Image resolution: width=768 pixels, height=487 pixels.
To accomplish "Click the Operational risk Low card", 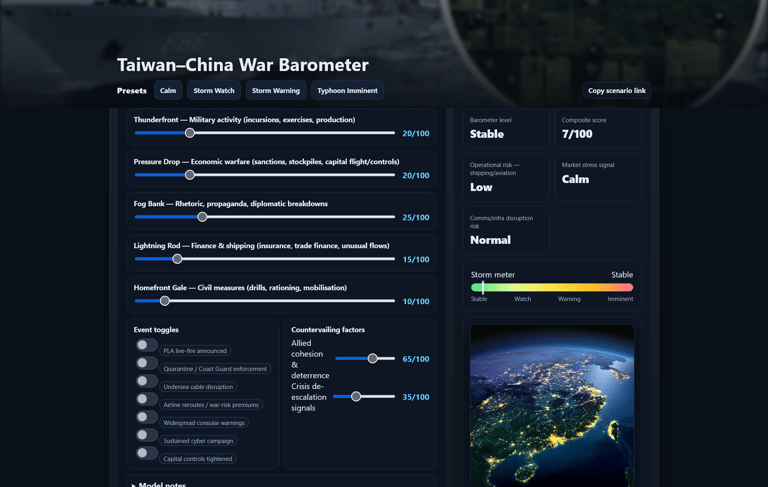I will click(506, 177).
